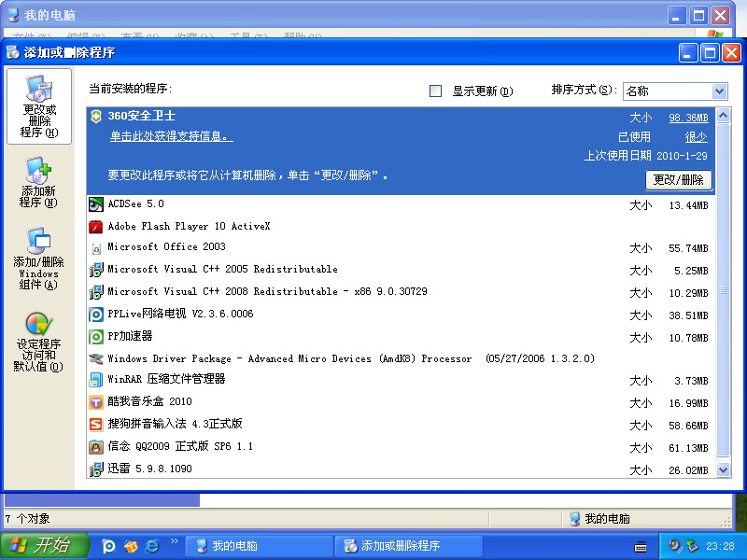Select the ACDSee 5.0 entry

[401, 204]
